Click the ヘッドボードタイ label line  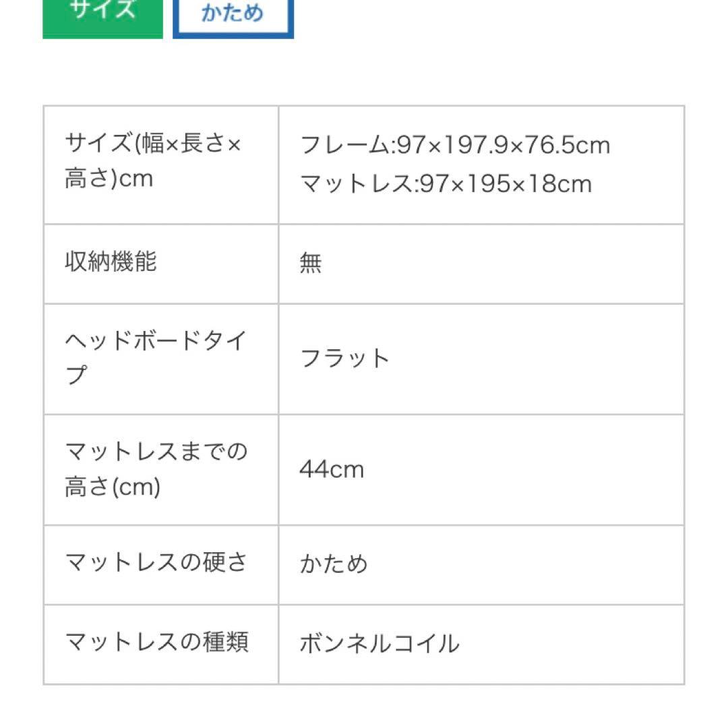tap(156, 340)
